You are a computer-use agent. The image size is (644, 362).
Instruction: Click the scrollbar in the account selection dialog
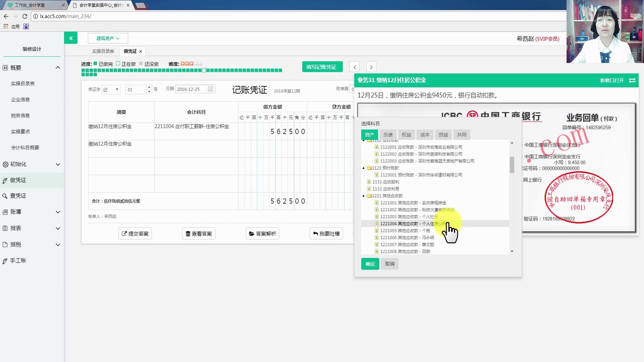pos(512,165)
